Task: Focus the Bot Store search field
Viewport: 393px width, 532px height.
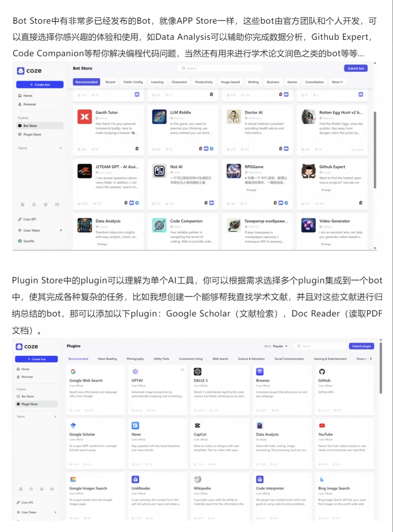Action: 220,68
